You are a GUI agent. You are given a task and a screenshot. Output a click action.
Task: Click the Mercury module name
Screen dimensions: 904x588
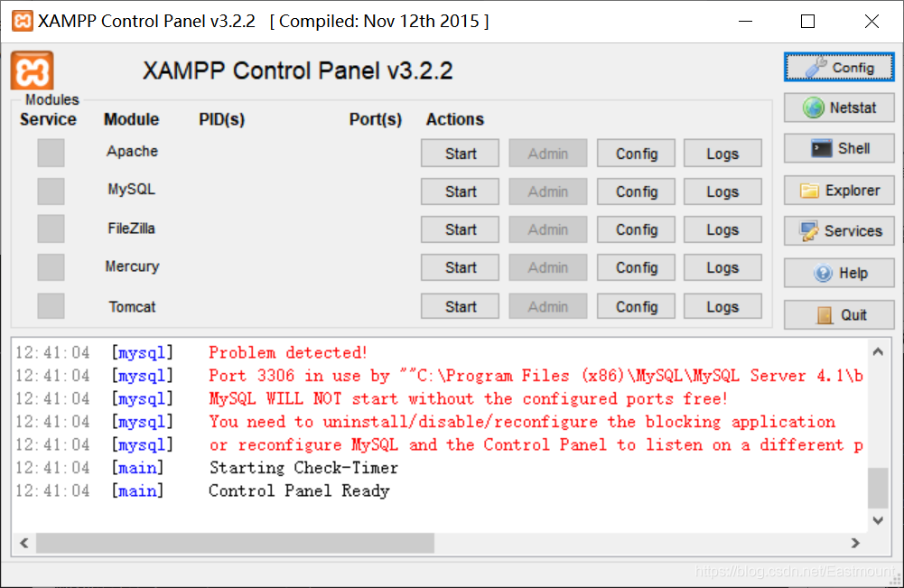click(x=132, y=266)
